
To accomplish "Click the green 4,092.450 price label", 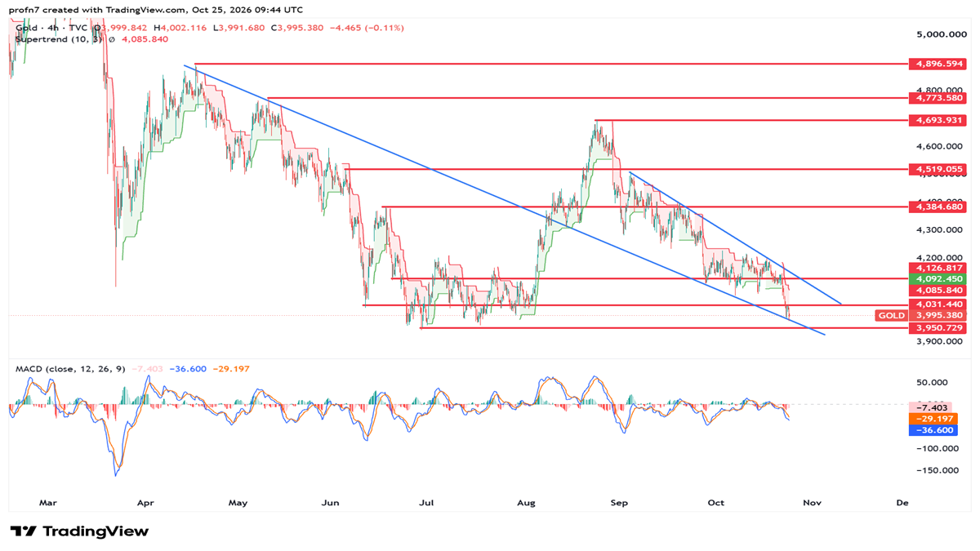I will pyautogui.click(x=937, y=278).
